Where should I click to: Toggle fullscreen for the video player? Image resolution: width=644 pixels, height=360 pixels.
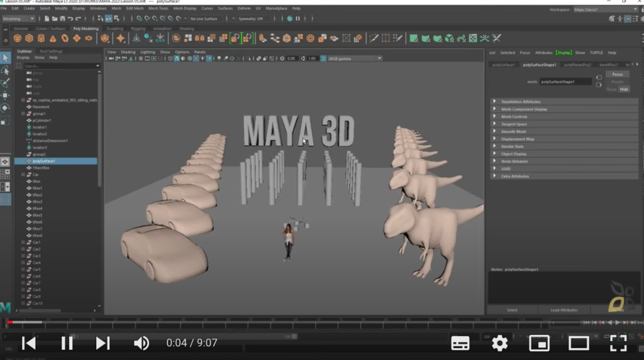tap(618, 343)
